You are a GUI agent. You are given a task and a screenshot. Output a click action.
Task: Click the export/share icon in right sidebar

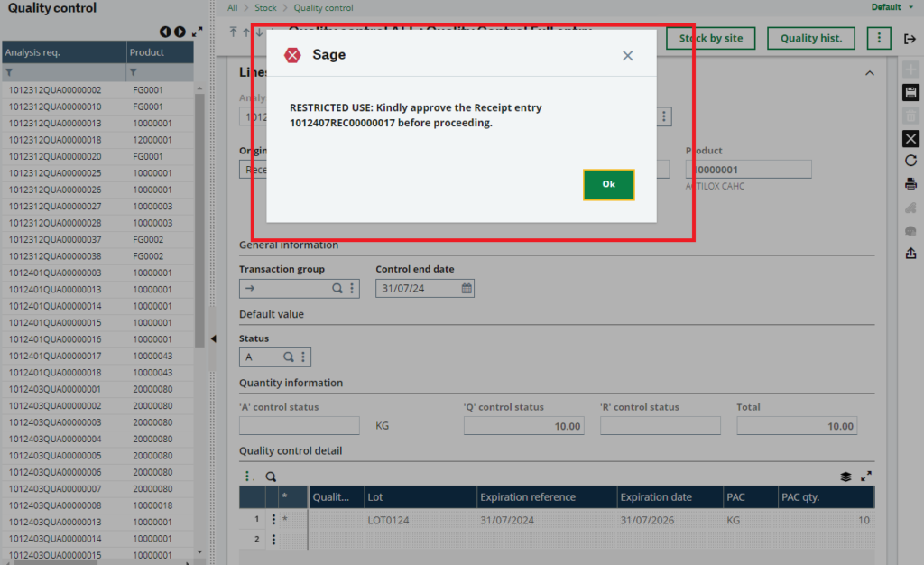coord(910,254)
